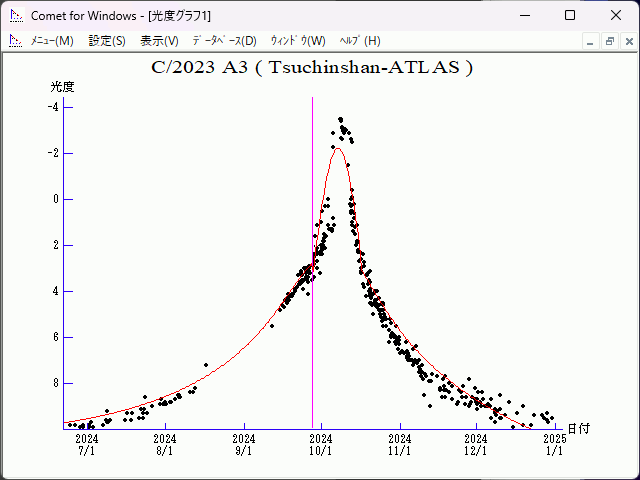This screenshot has width=640, height=480.
Task: Close the Comet for Windows application
Action: (x=616, y=15)
